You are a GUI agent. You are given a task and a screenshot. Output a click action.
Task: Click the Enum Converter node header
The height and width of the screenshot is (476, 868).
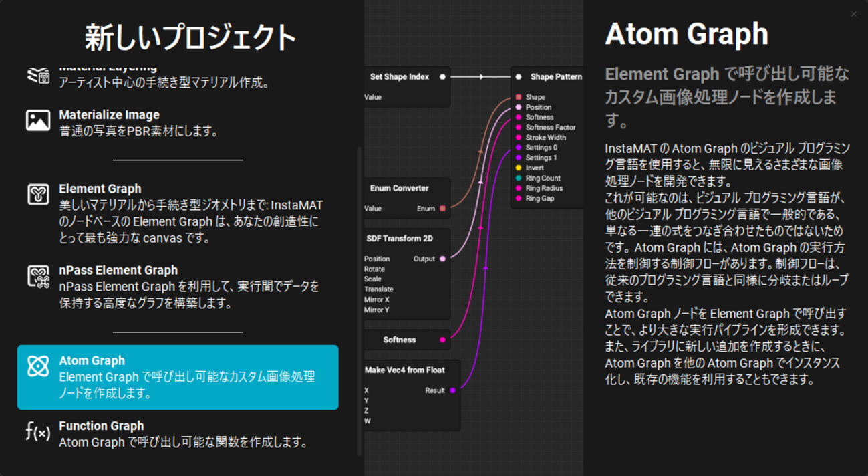[400, 188]
